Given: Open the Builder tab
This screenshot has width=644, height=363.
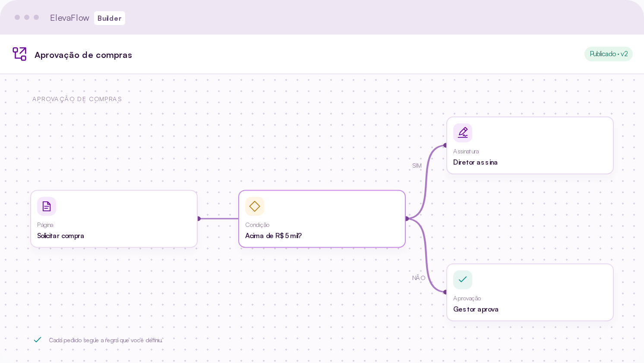Looking at the screenshot, I should [x=110, y=18].
